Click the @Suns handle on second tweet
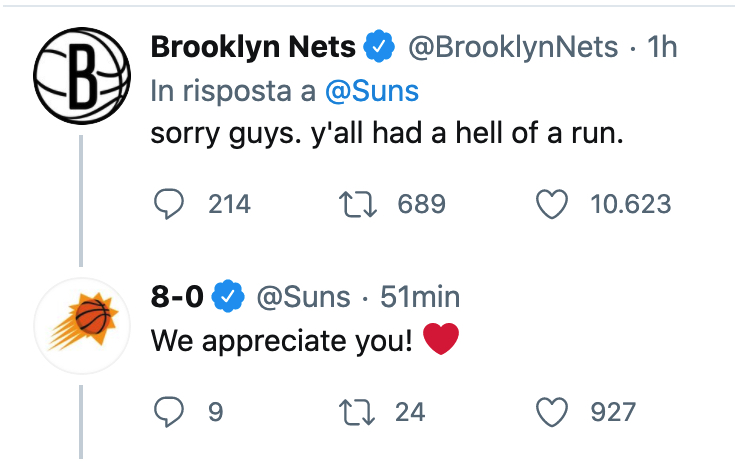 [x=304, y=297]
